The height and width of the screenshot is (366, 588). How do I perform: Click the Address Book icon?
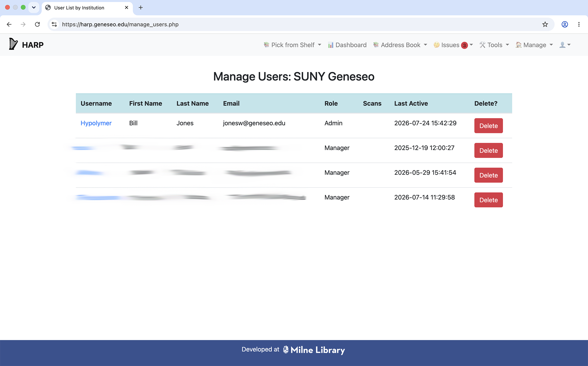coord(376,45)
